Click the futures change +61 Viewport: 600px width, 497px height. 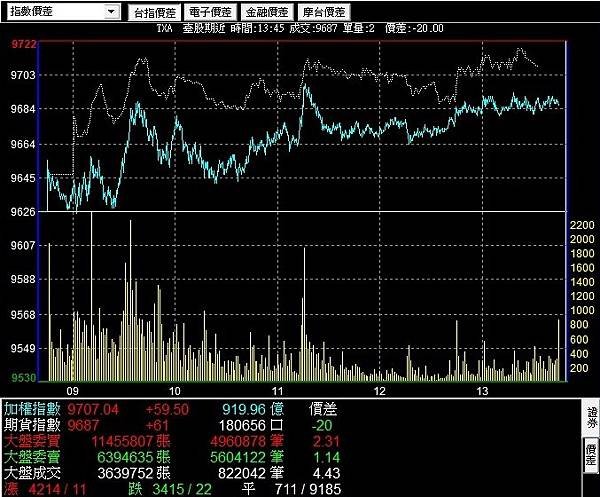point(157,425)
